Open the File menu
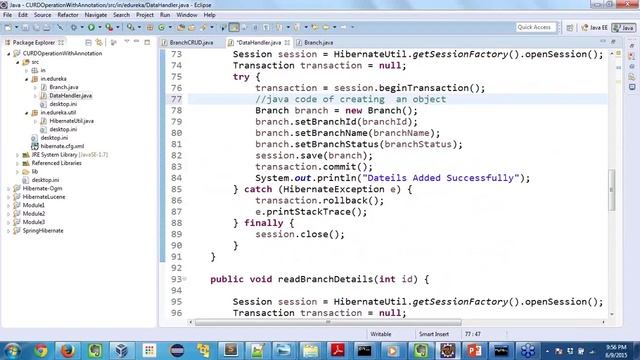This screenshot has width=640, height=360. (7, 15)
